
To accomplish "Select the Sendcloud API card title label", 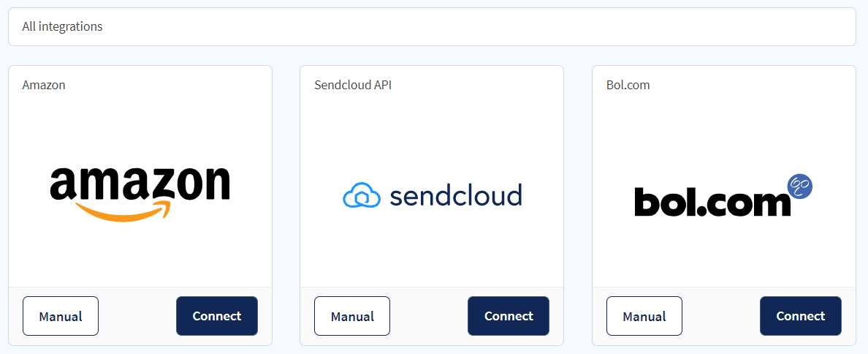I will (x=353, y=86).
